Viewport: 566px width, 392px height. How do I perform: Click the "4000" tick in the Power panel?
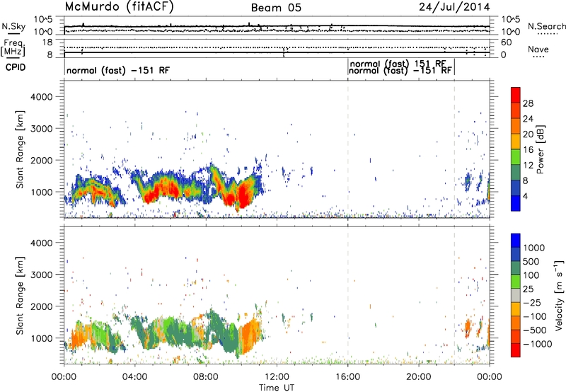pos(42,97)
